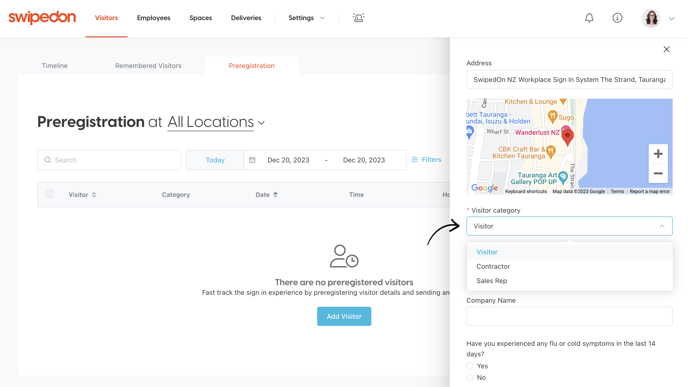Image resolution: width=688 pixels, height=387 pixels.
Task: Collapse the Visitor category dropdown
Action: tap(662, 226)
